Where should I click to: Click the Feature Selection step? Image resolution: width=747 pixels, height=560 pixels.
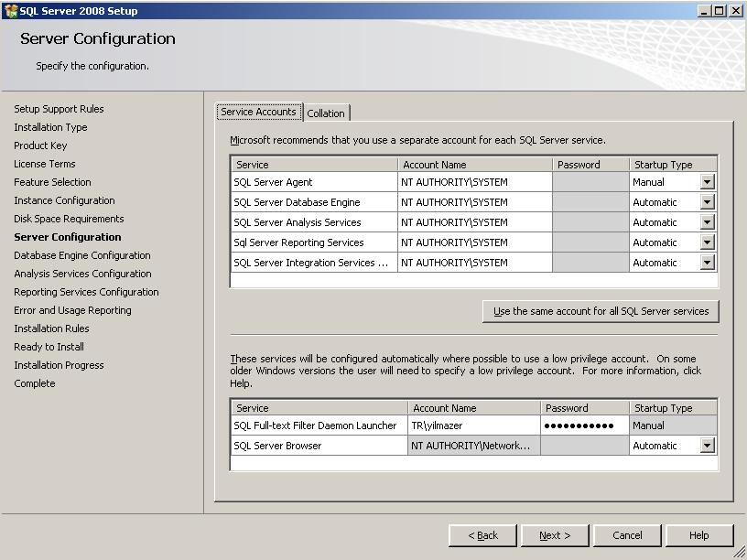[x=52, y=182]
